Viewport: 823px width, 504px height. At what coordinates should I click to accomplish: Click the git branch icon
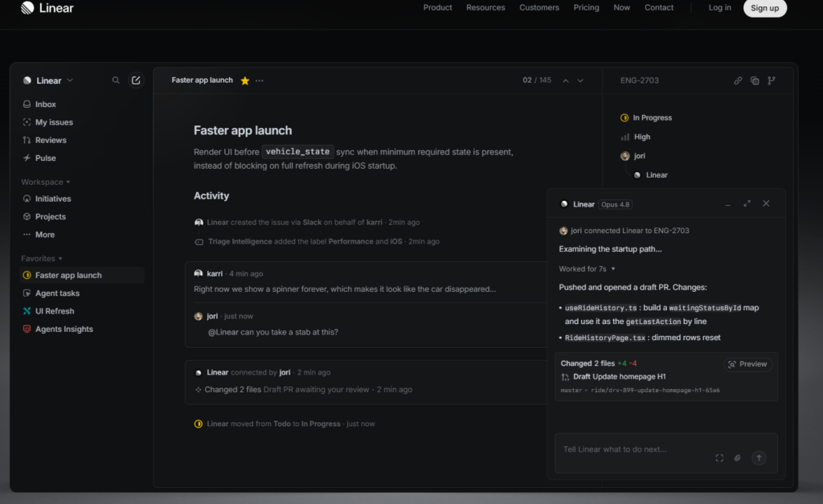(772, 81)
